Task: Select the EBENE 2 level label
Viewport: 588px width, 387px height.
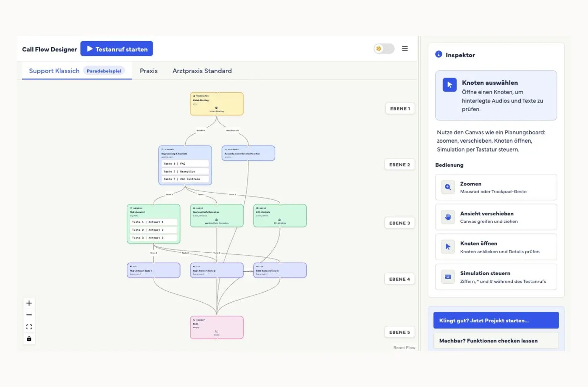Action: click(x=400, y=165)
